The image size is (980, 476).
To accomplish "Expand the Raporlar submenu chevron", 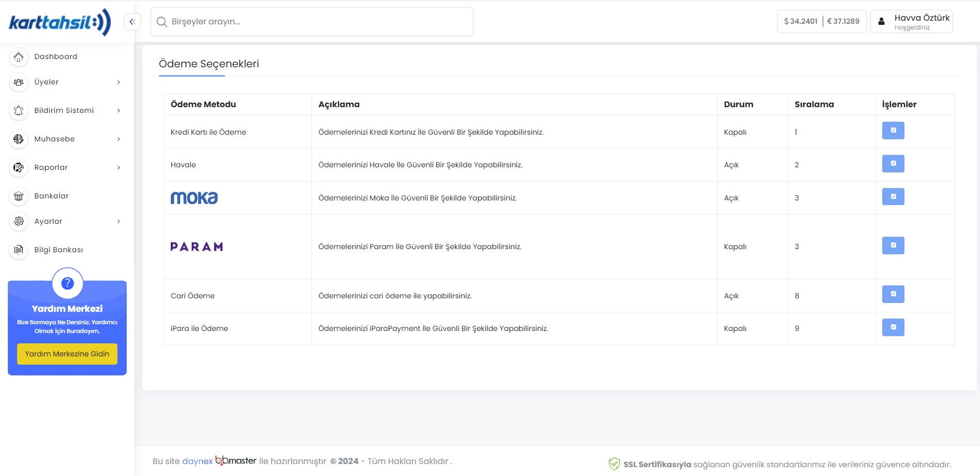I will click(x=118, y=167).
